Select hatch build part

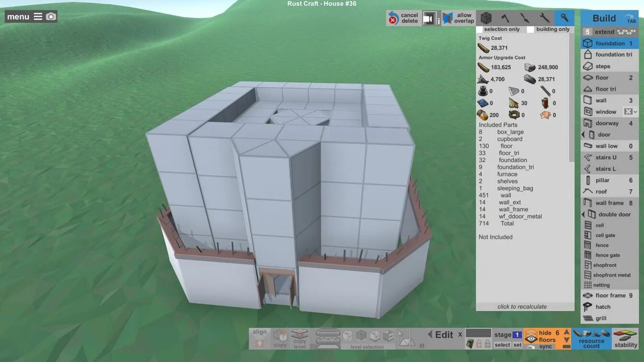pos(609,307)
